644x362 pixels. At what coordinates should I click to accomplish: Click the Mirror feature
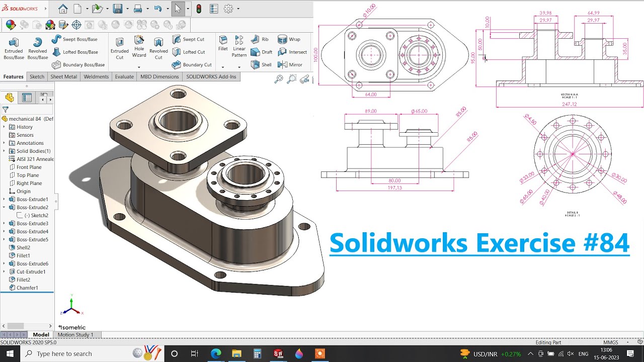(x=290, y=64)
